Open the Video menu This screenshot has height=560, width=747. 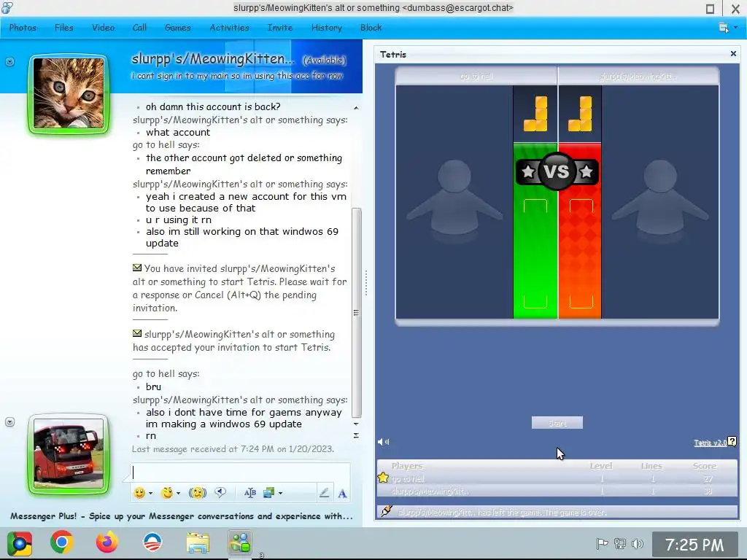tap(103, 28)
